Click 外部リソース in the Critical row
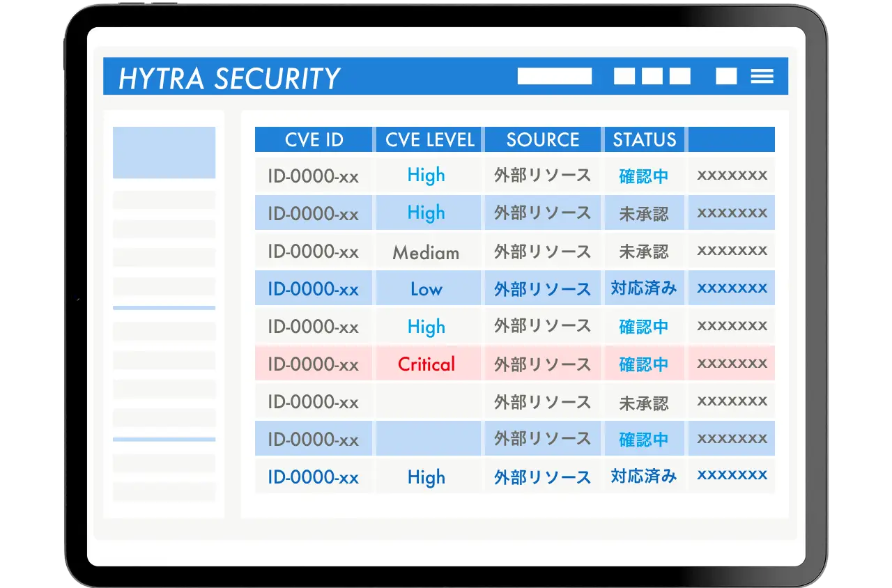 pos(542,364)
